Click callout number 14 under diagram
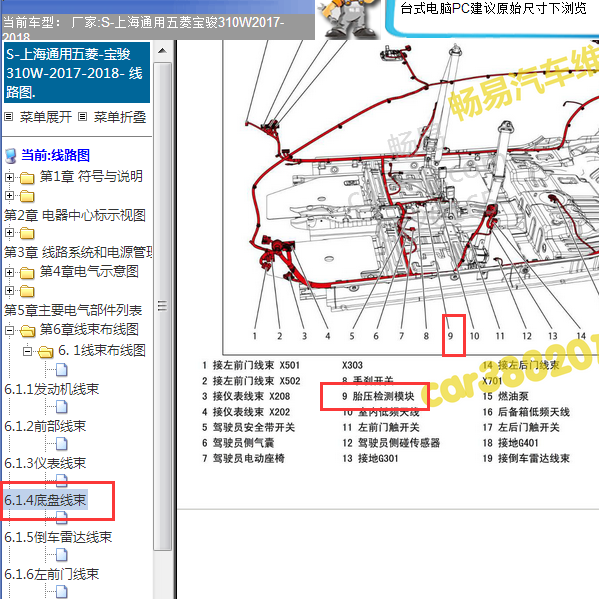This screenshot has width=599, height=599. [581, 336]
